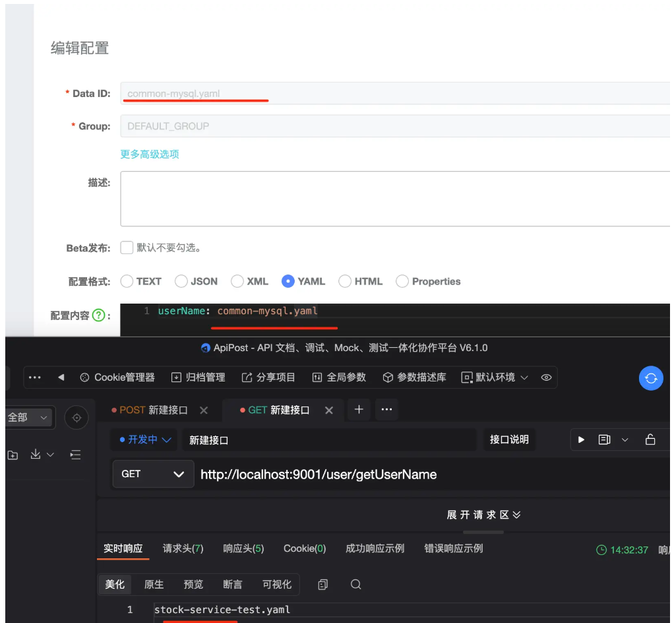Open the GET method dropdown
The image size is (672, 623).
coord(153,474)
